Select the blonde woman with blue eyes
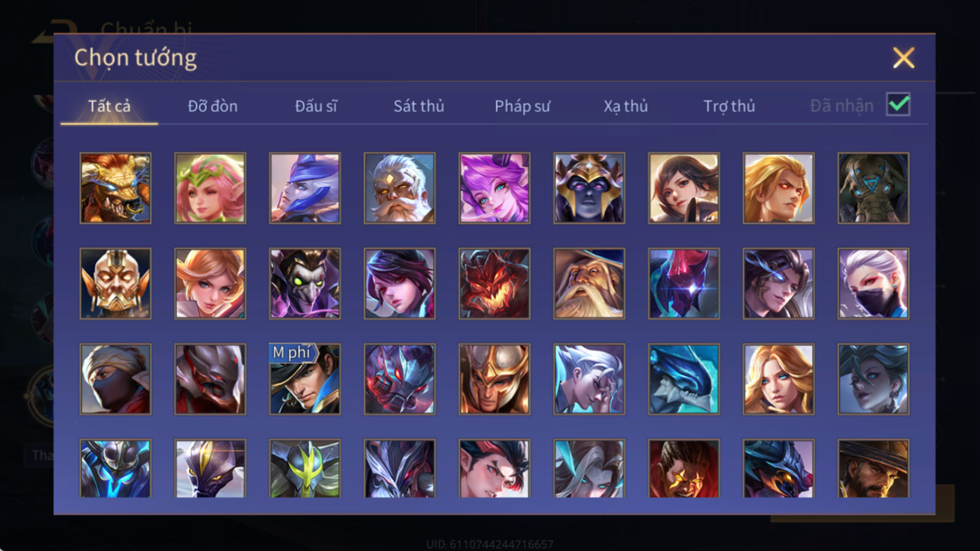 point(778,379)
